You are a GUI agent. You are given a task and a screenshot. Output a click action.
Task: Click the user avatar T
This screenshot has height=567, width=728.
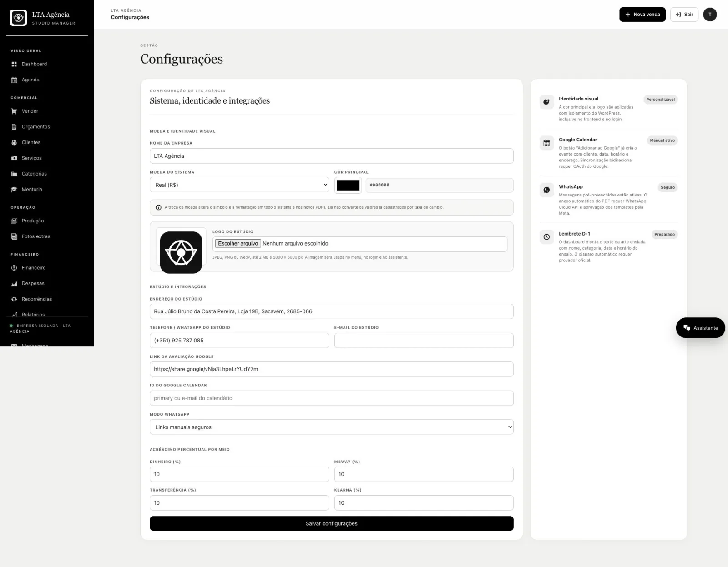tap(710, 15)
